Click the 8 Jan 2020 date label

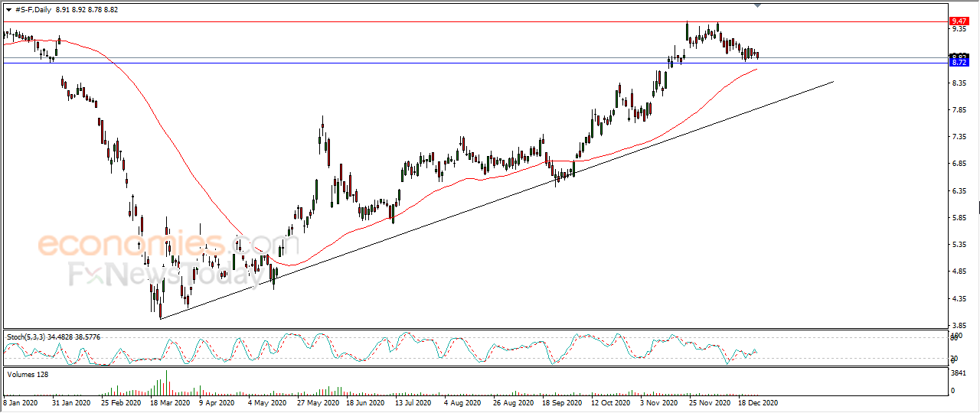coord(21,402)
